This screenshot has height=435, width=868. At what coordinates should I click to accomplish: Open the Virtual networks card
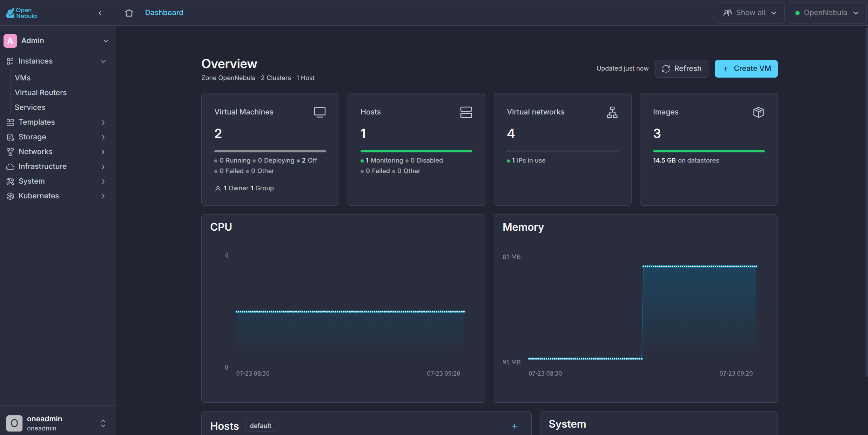tap(563, 149)
